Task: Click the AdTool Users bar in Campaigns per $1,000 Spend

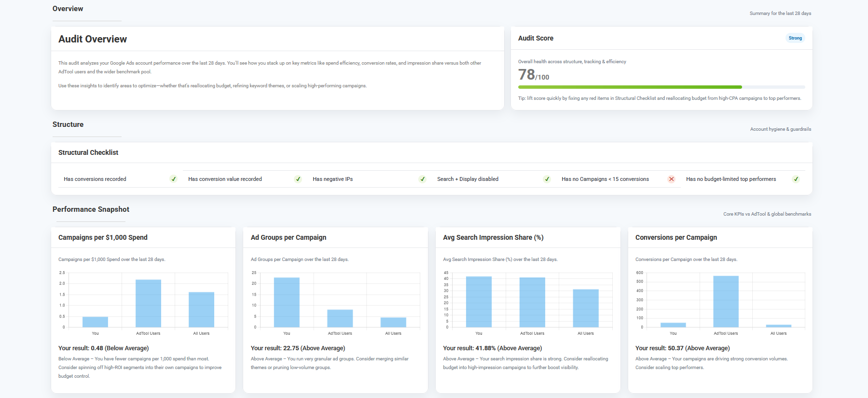Action: [x=148, y=303]
